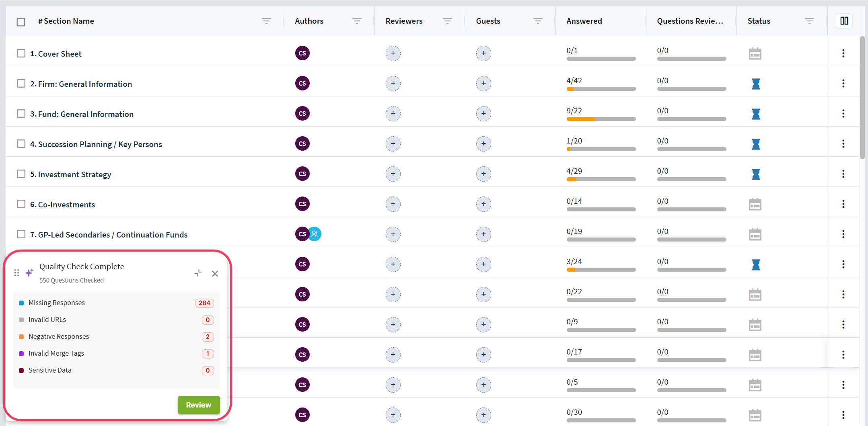Image resolution: width=868 pixels, height=426 pixels.
Task: Open the more options menu for Investment Strategy
Action: coord(843,174)
